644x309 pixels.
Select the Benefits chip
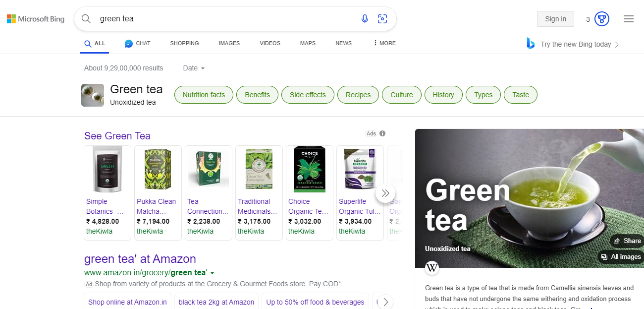tap(257, 95)
